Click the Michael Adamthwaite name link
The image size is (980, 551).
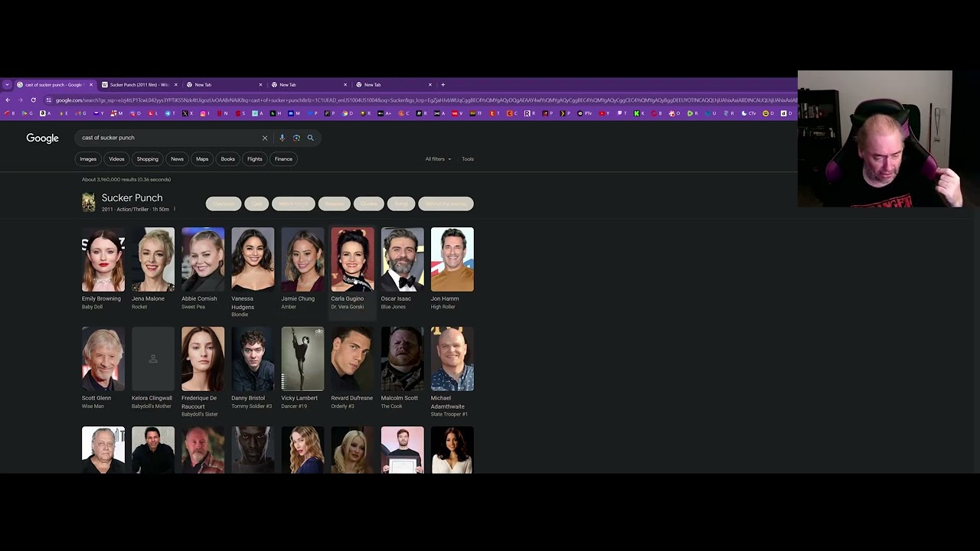point(448,402)
